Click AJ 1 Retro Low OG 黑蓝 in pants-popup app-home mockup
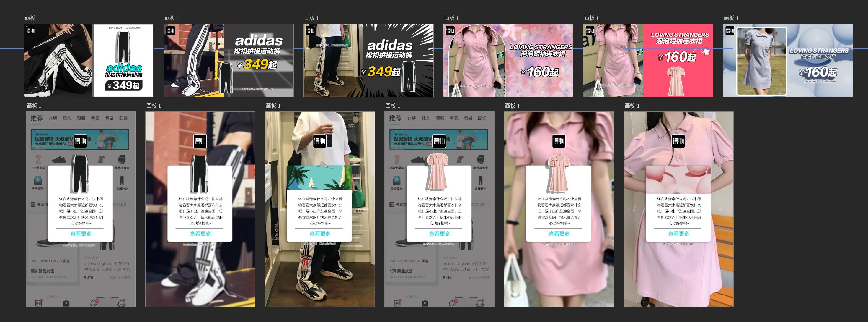This screenshot has width=868, height=322. [51, 261]
